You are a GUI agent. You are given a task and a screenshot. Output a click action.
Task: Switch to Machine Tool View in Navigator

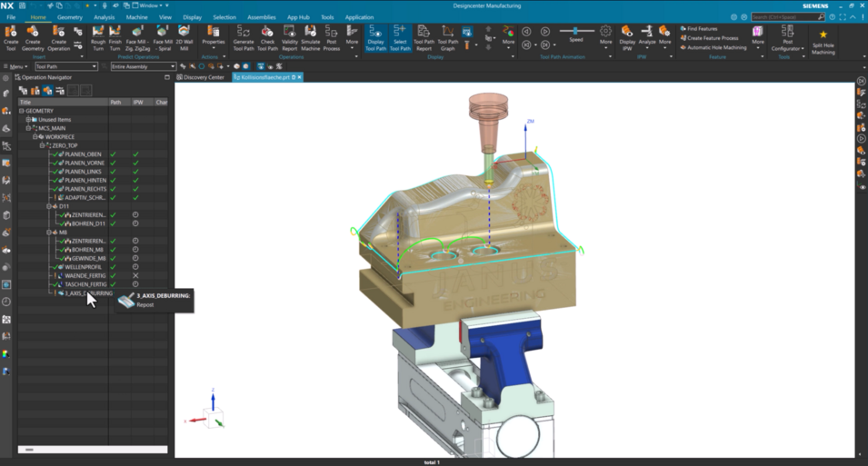(35, 90)
